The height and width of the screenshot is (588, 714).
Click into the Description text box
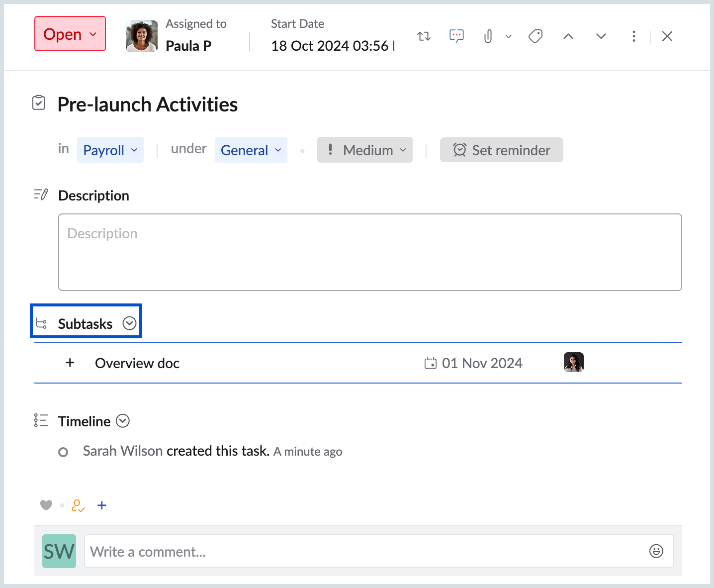(x=369, y=252)
